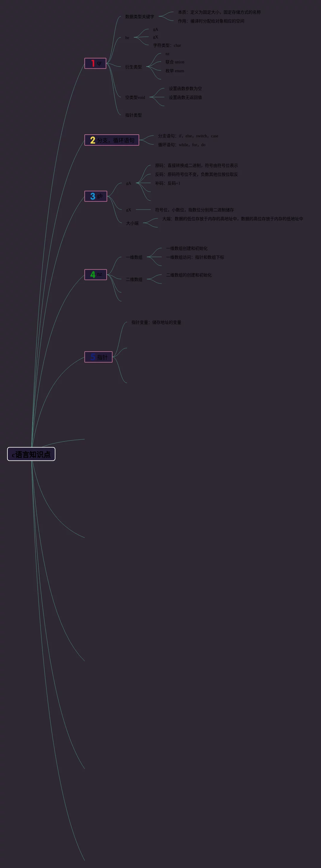This screenshot has height=868, width=321.
Task: Select the 数据类型关键字 subtopic
Action: click(x=139, y=17)
